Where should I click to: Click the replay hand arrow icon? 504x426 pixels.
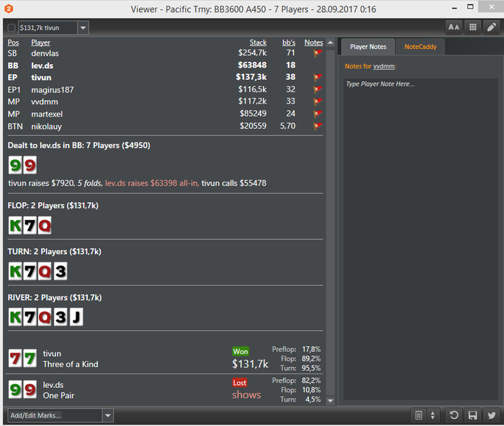454,415
